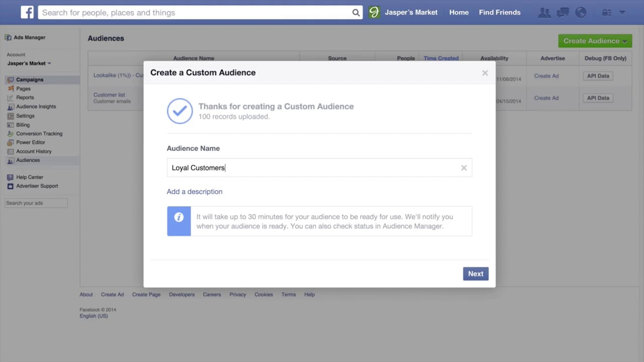Click the Help footer link
Image resolution: width=644 pixels, height=362 pixels.
[x=309, y=295]
